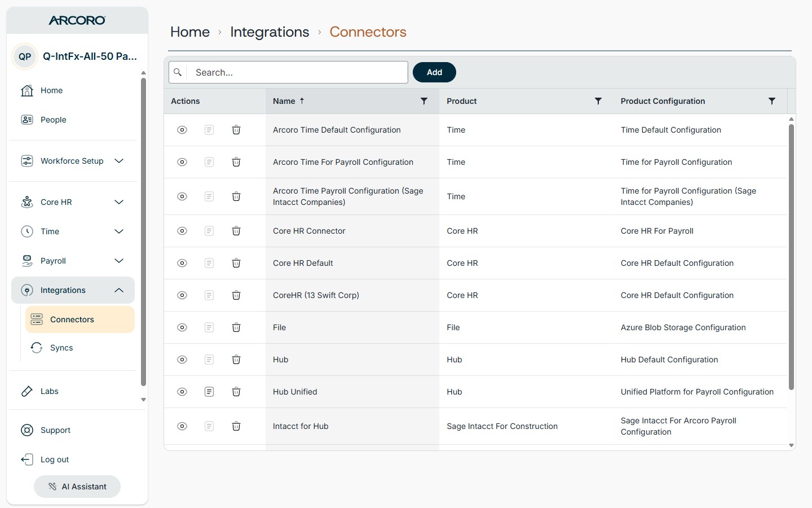812x508 pixels.
Task: Open the AI Assistant
Action: (x=77, y=487)
